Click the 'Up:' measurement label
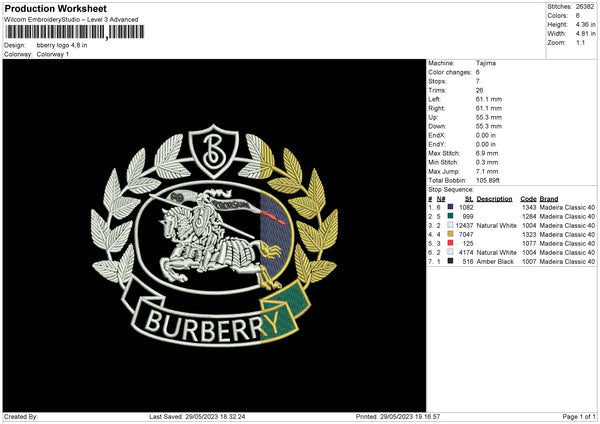Screen dimensions: 600x424 [x=433, y=117]
